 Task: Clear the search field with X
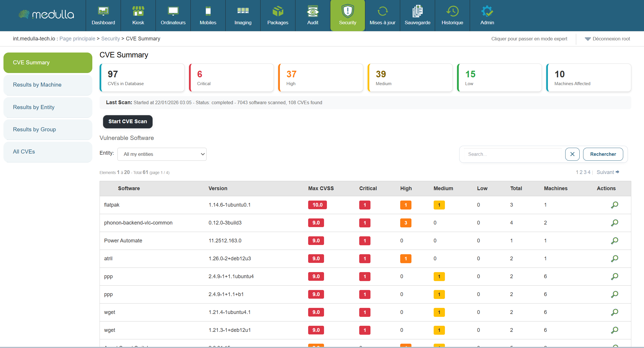click(x=572, y=154)
